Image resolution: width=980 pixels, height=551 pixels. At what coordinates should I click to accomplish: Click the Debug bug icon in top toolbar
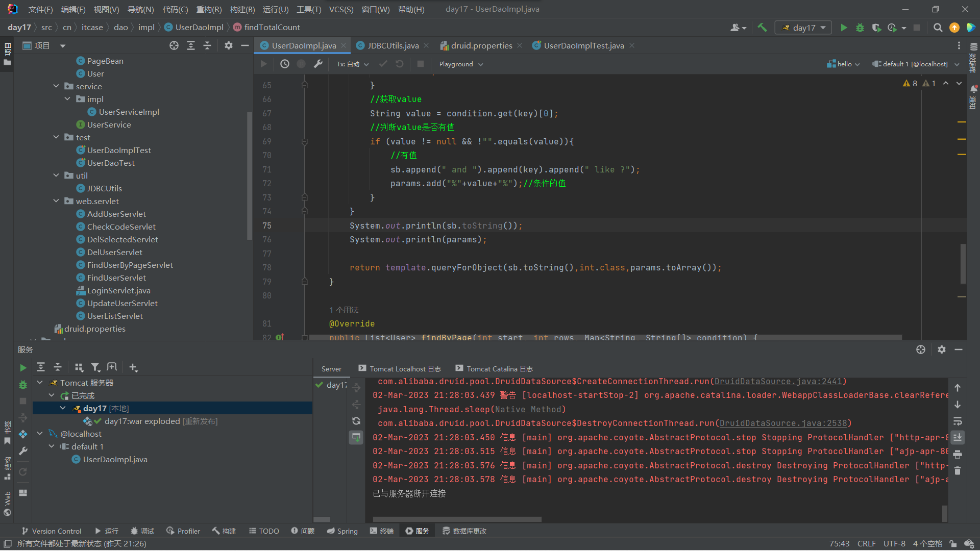click(860, 28)
